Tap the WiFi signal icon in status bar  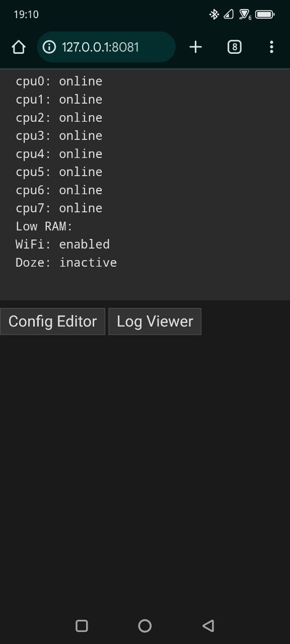245,15
